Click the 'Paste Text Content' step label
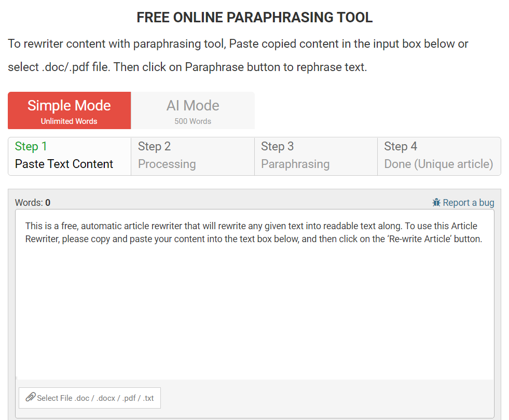 pyautogui.click(x=64, y=164)
